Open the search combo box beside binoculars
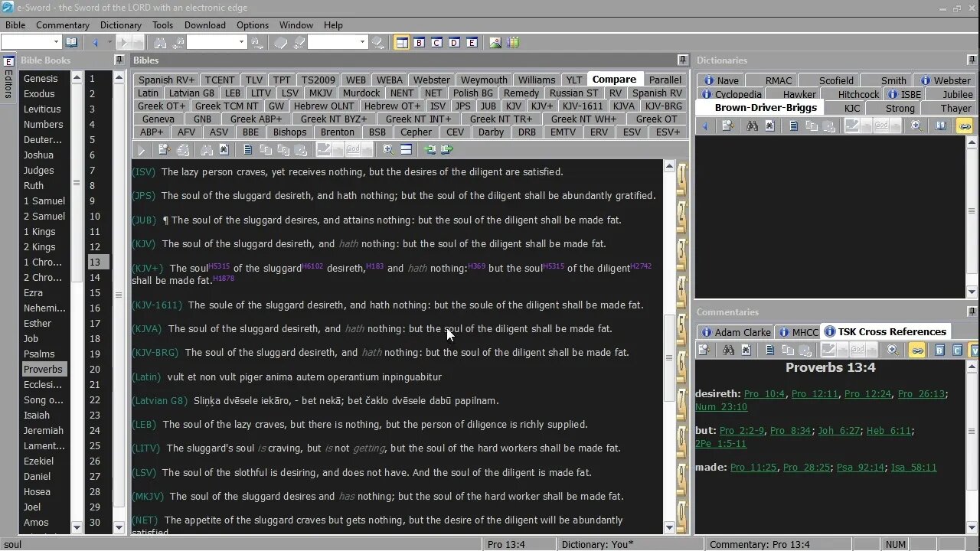Image resolution: width=980 pixels, height=551 pixels. point(241,42)
